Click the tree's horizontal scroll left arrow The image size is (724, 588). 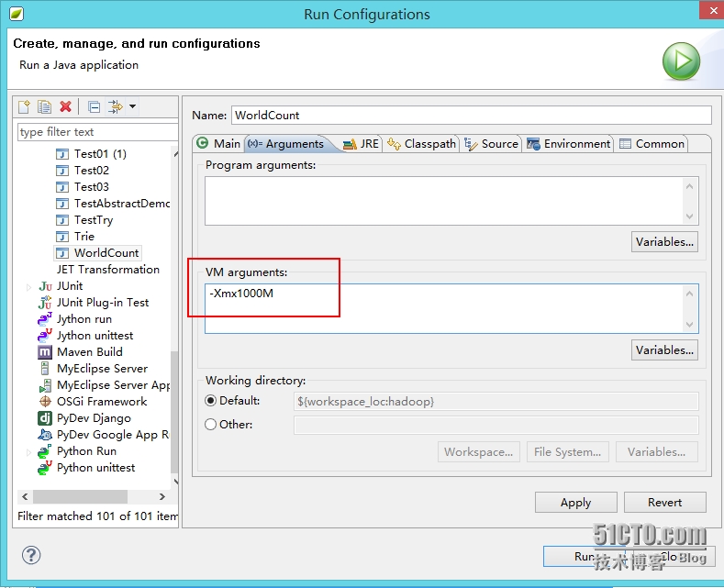pos(25,496)
